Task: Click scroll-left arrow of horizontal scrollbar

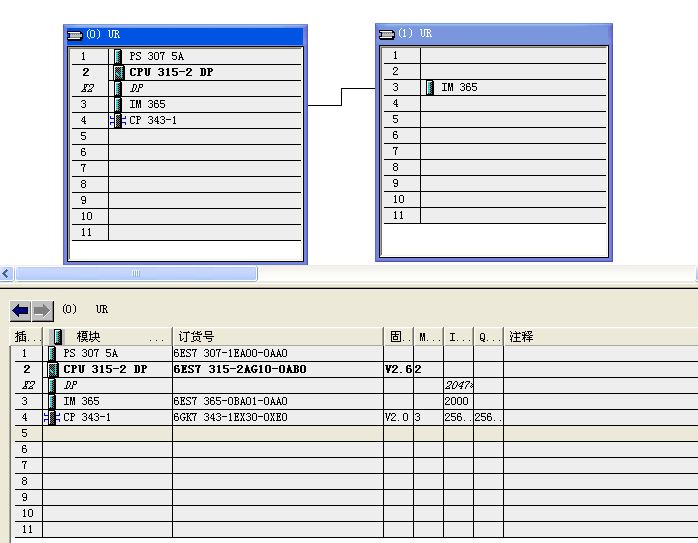Action: pyautogui.click(x=6, y=273)
